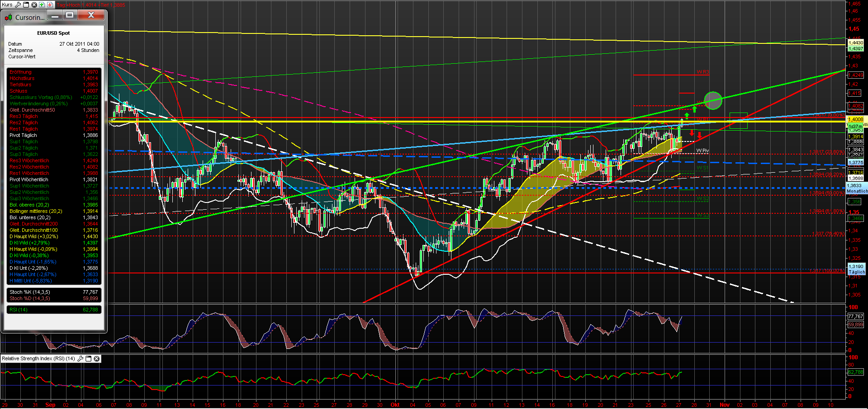Click the new-window icon in the Kurs toolbar

[x=26, y=5]
